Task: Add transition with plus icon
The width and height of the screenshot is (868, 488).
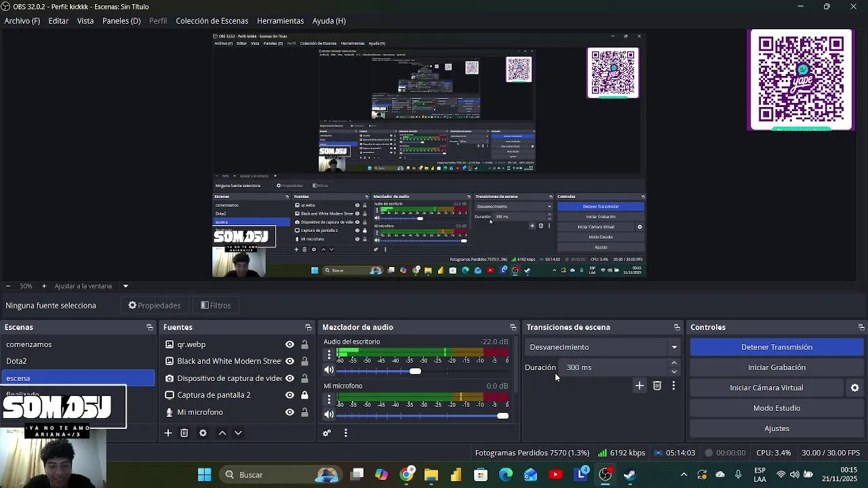Action: tap(639, 386)
